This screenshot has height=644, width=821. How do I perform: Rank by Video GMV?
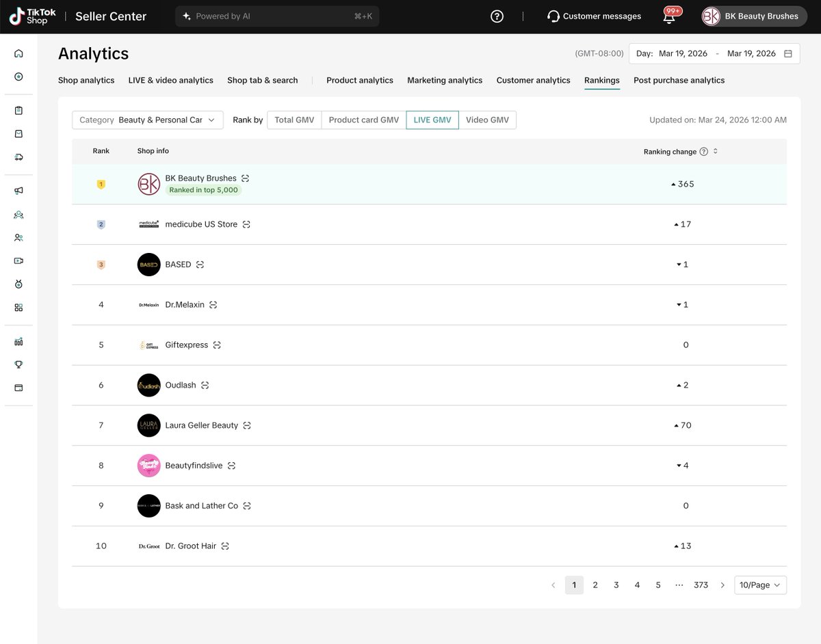(x=487, y=120)
